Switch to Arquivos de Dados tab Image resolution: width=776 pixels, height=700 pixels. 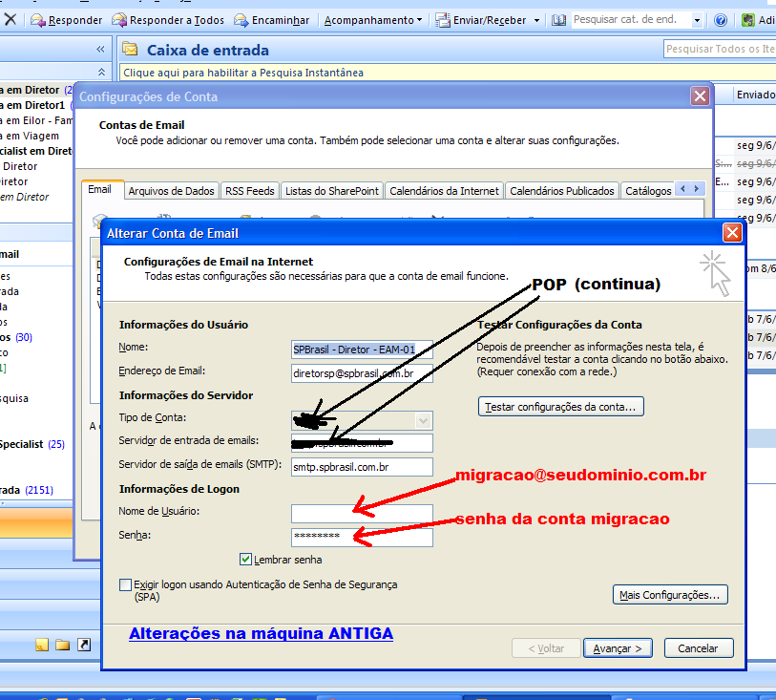pos(171,191)
